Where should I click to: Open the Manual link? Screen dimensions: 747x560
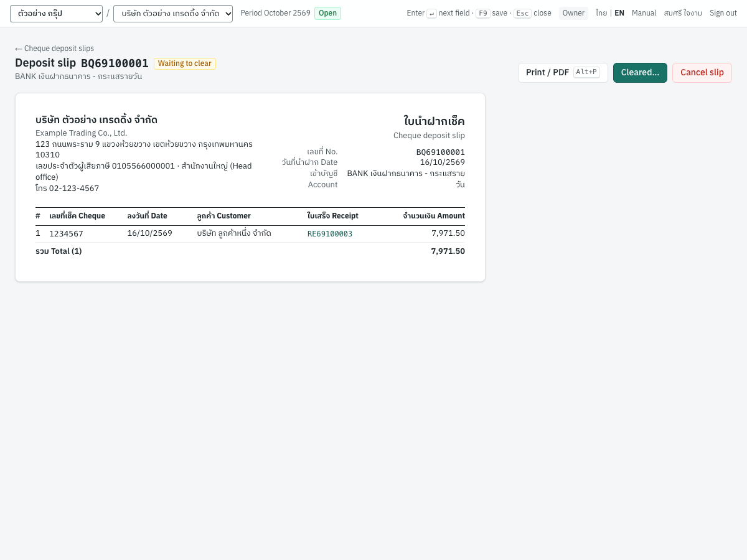(644, 13)
